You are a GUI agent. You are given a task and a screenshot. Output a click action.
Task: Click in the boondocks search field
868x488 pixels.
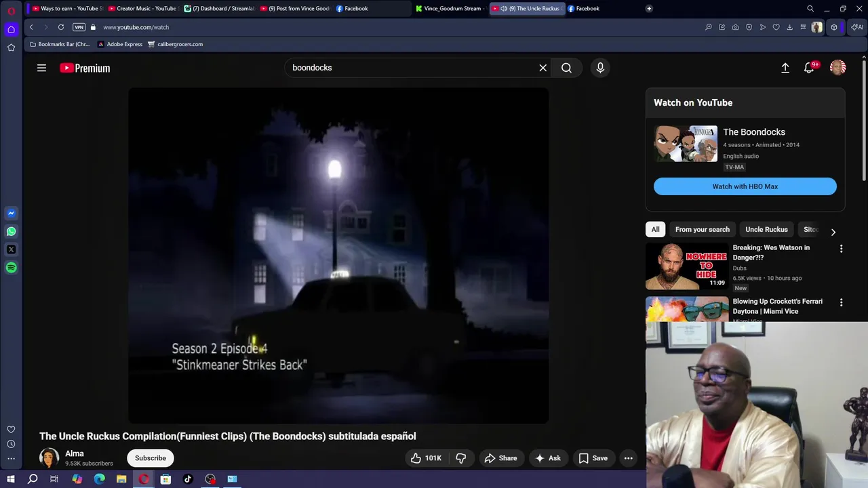(x=410, y=68)
